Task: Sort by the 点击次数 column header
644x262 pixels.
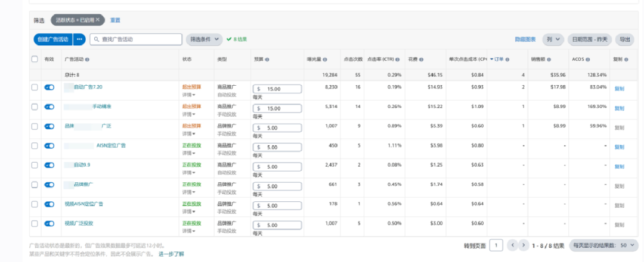Action: [353, 60]
